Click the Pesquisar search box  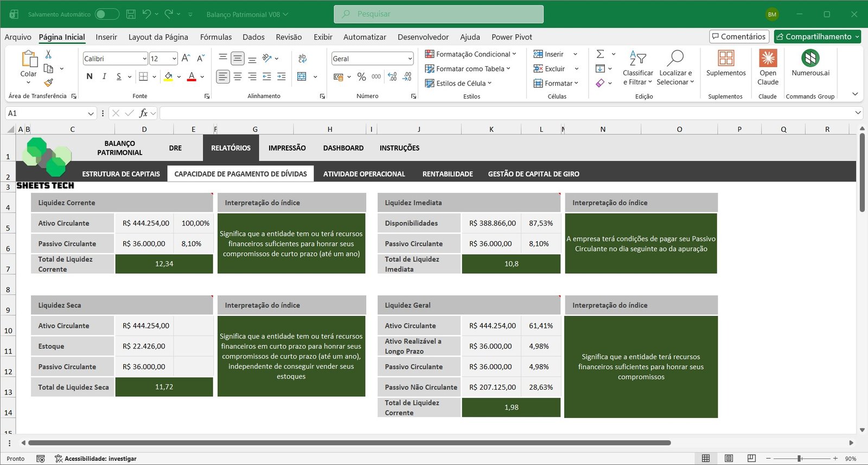pos(438,14)
